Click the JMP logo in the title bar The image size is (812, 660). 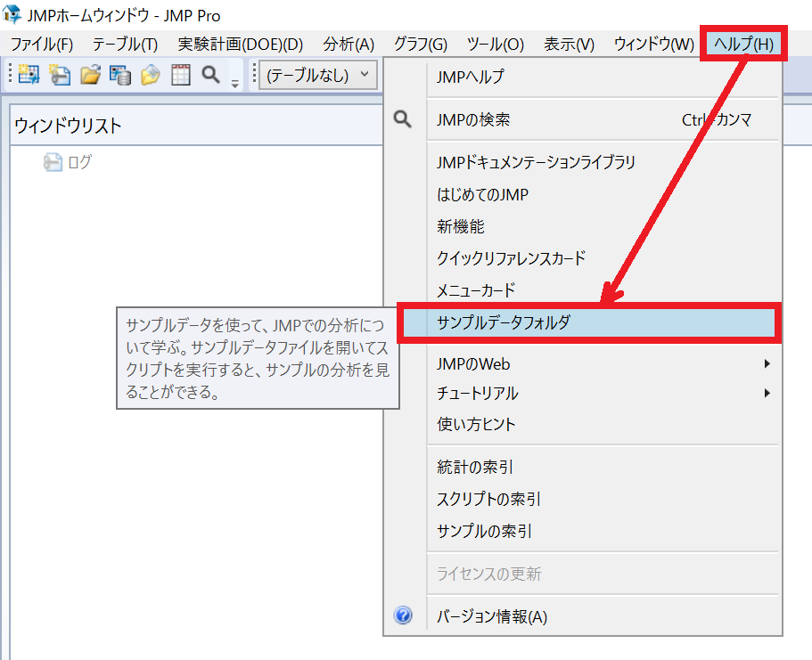coord(12,13)
